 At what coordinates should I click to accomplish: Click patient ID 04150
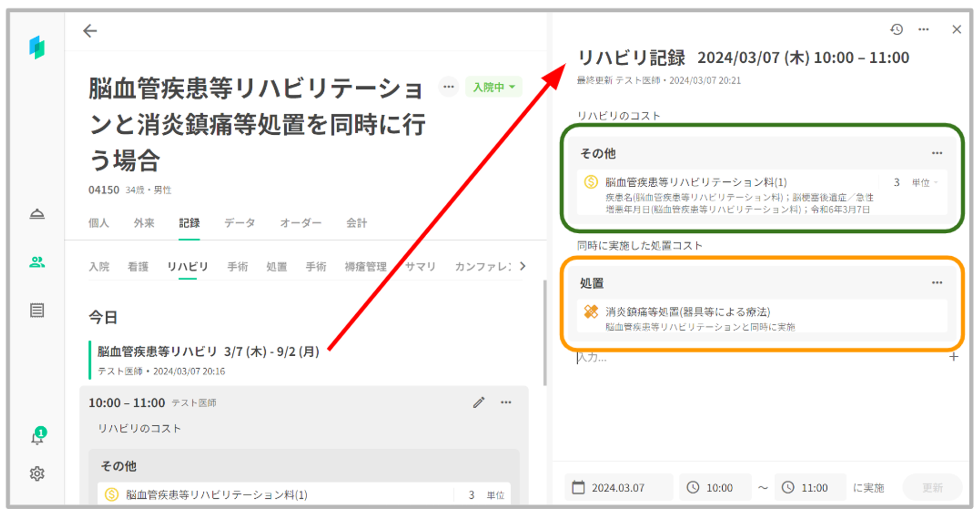103,190
